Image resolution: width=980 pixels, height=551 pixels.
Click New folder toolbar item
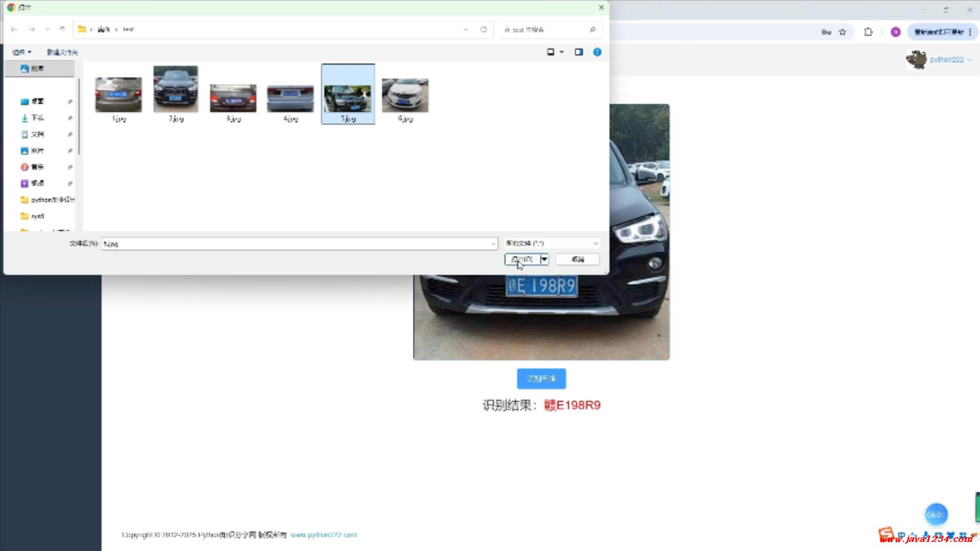tap(62, 52)
